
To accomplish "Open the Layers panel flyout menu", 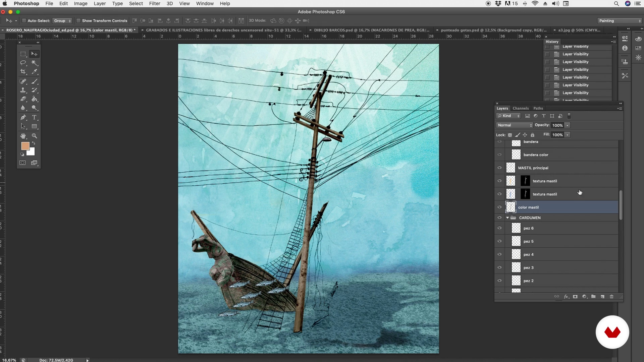I will point(620,108).
